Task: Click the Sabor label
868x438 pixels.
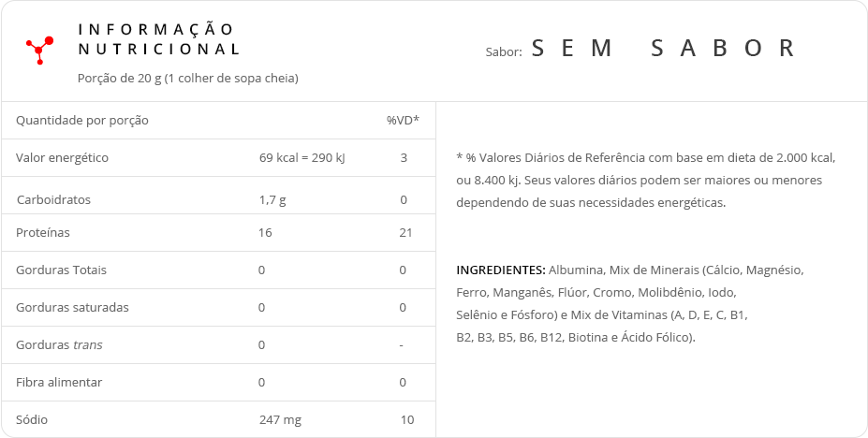Action: tap(504, 52)
